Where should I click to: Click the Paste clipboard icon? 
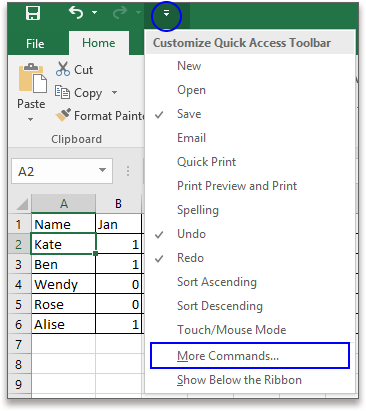pyautogui.click(x=32, y=78)
